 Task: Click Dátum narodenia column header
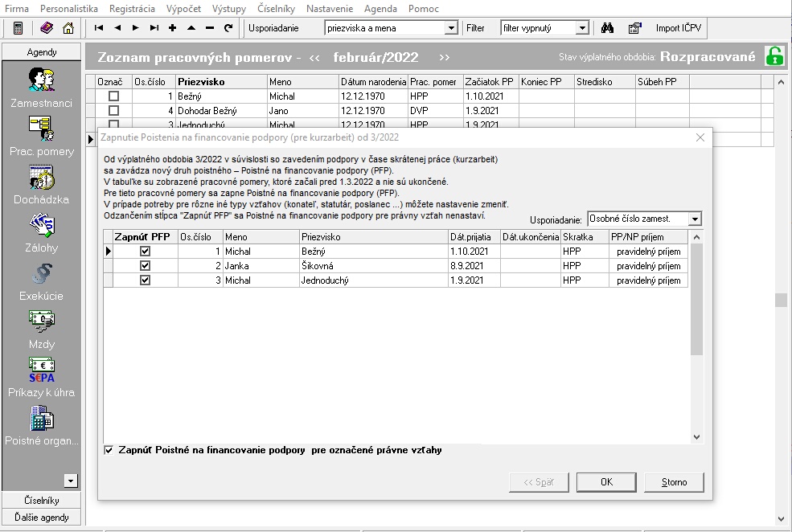tap(373, 82)
